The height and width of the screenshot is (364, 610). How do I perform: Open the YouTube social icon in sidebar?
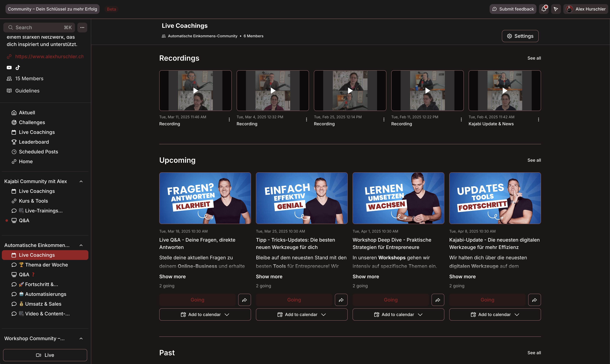9,67
